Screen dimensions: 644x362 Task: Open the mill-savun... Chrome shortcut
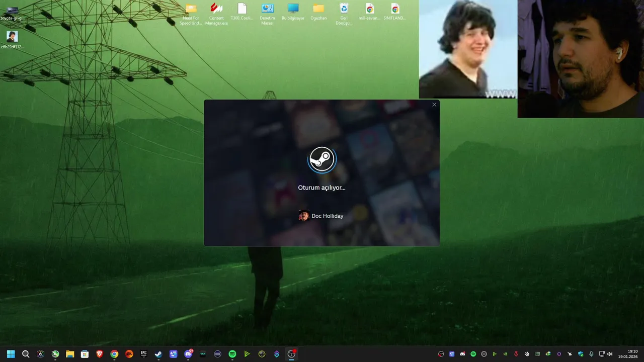[x=370, y=12]
